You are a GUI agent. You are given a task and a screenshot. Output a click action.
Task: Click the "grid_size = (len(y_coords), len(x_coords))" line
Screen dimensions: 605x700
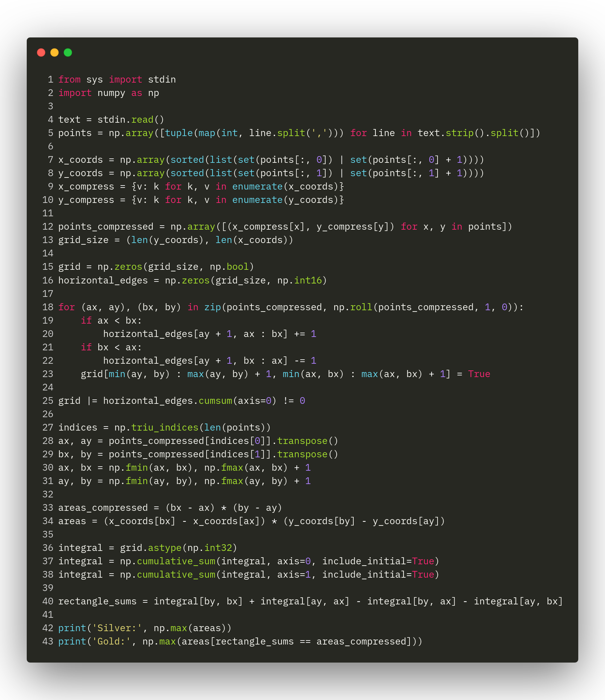click(x=176, y=240)
